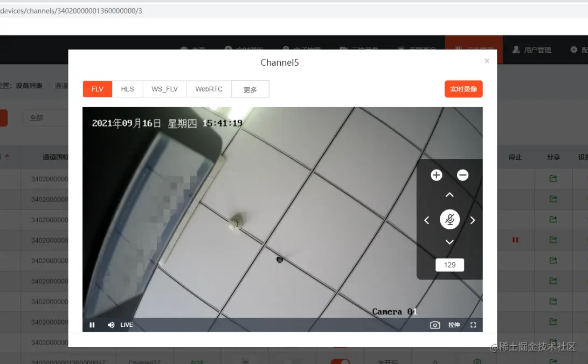Click the PTZ speed field showing 129
588x364 pixels.
(449, 265)
